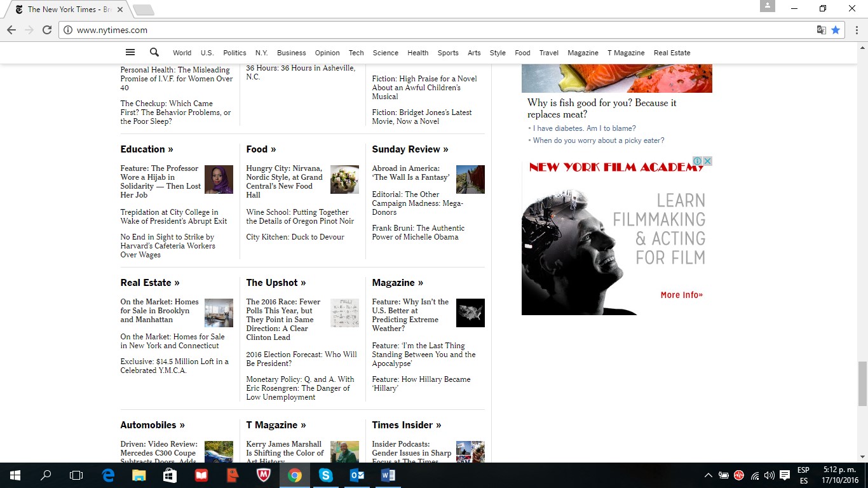Open File Explorer from taskbar
This screenshot has height=488, width=868.
coord(139,475)
